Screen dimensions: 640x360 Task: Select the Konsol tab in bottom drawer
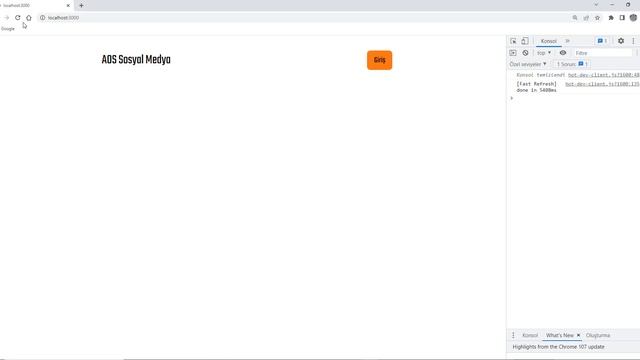(530, 335)
